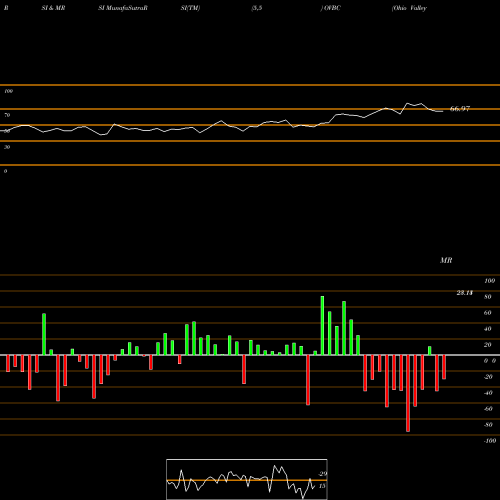Click the -20 label on MR axis
Screen dimensions: 500x500
coord(488,377)
